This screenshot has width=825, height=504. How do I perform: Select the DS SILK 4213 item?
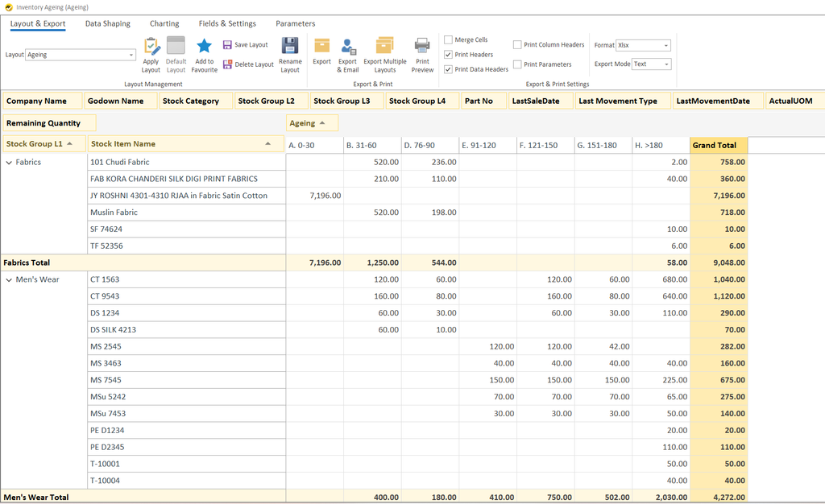pos(187,330)
